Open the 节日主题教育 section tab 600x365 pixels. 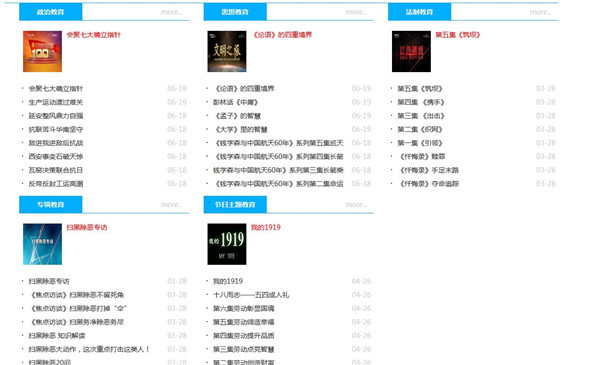235,205
